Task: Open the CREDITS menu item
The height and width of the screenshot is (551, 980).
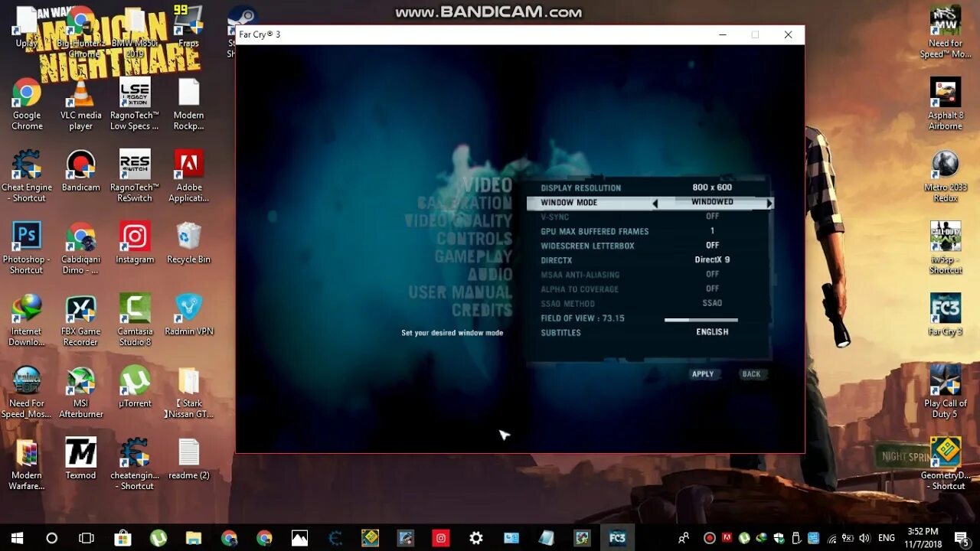Action: 482,310
